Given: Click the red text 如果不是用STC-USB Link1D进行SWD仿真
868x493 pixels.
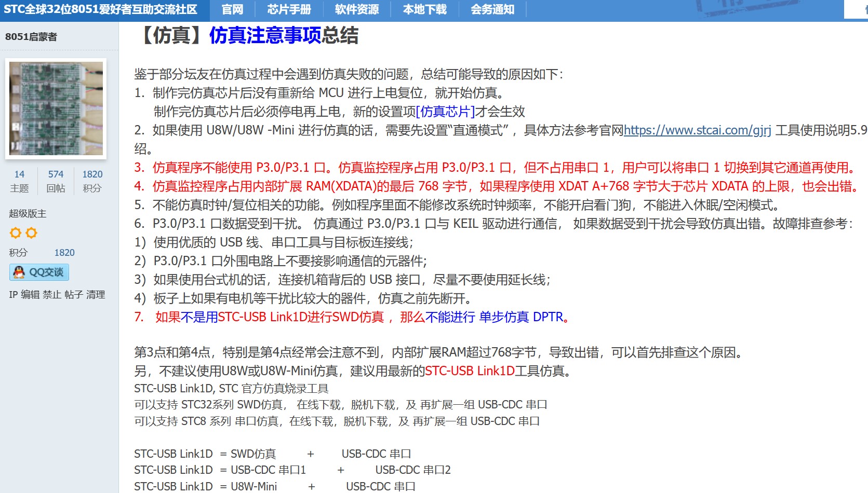Looking at the screenshot, I should (270, 317).
